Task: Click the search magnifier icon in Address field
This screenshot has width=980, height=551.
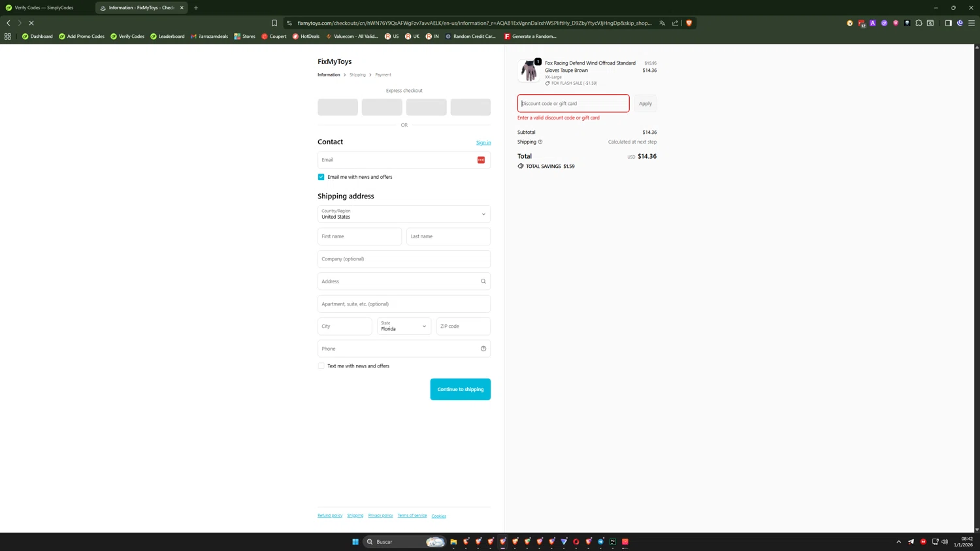Action: pyautogui.click(x=483, y=281)
